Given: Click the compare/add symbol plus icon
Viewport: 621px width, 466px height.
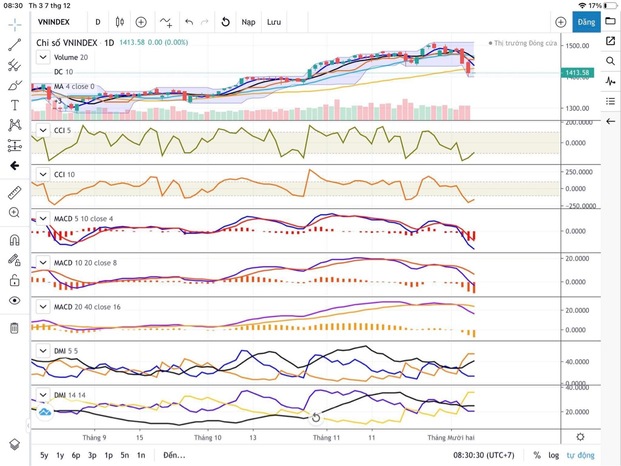Looking at the screenshot, I should coord(141,21).
